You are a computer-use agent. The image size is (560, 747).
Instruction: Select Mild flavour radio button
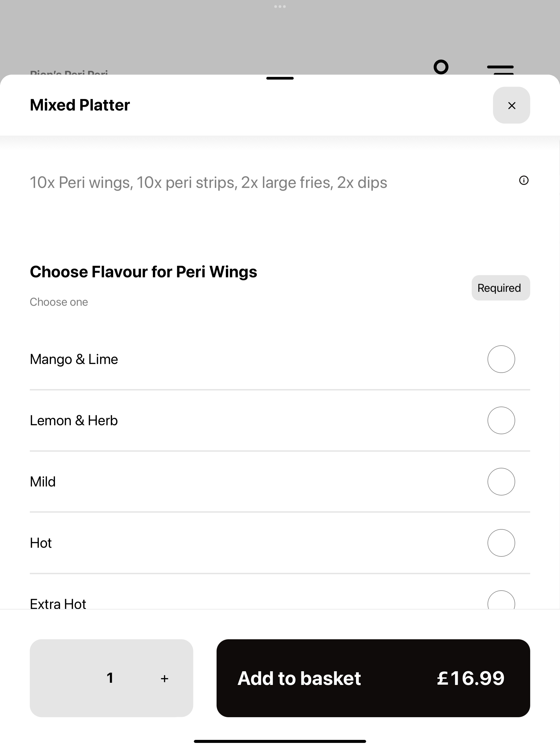501,482
